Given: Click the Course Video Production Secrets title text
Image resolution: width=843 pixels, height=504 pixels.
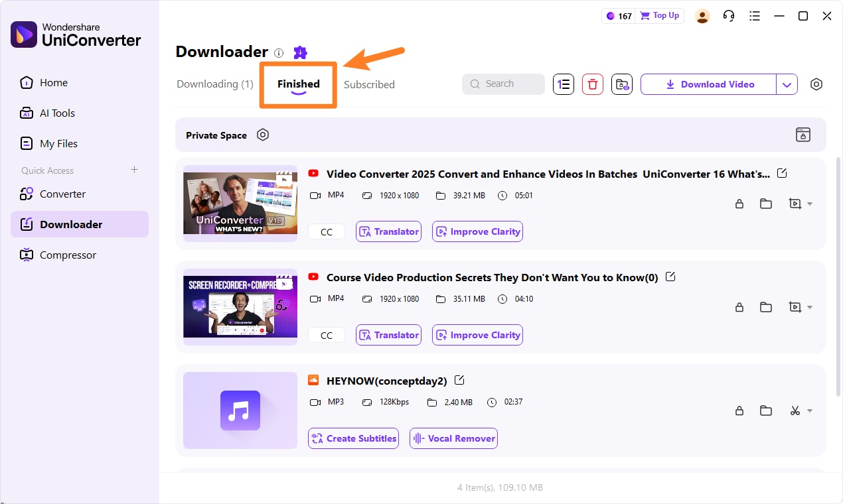Looking at the screenshot, I should click(x=493, y=277).
